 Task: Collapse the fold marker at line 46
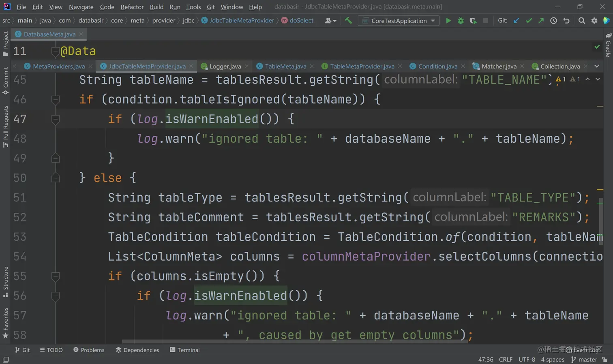56,100
